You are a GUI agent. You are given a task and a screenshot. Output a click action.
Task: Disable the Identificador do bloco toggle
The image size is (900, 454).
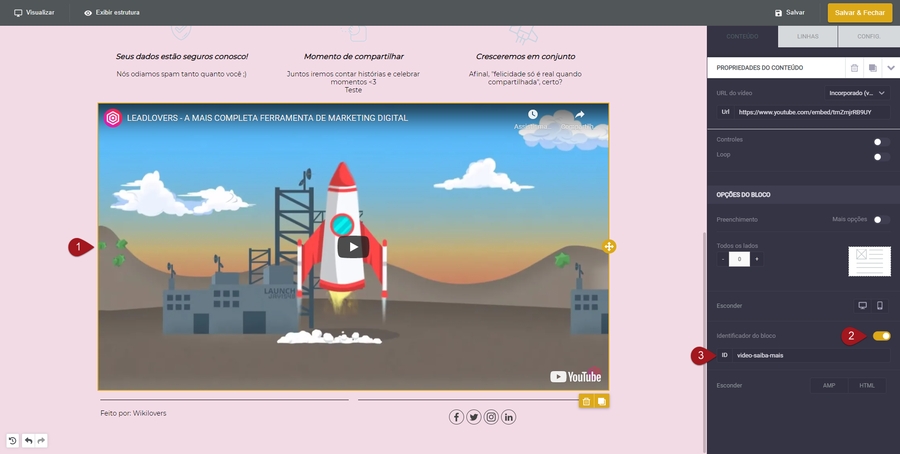pyautogui.click(x=880, y=336)
